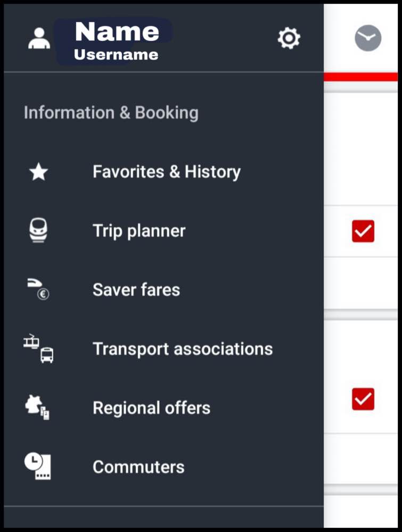Click the Germany map Regional offers icon

(37, 407)
